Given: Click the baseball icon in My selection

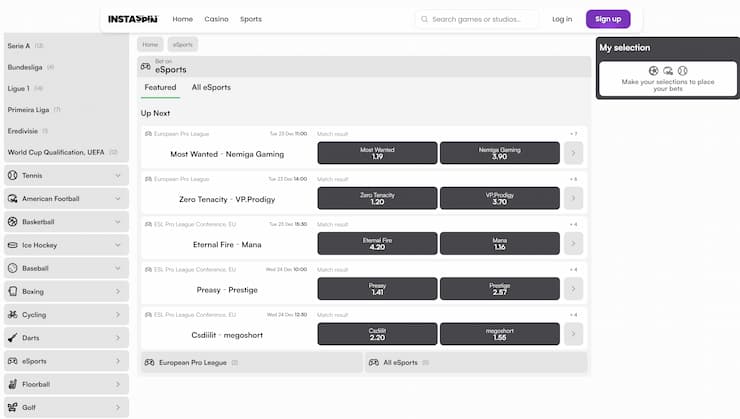Looking at the screenshot, I should coord(682,71).
